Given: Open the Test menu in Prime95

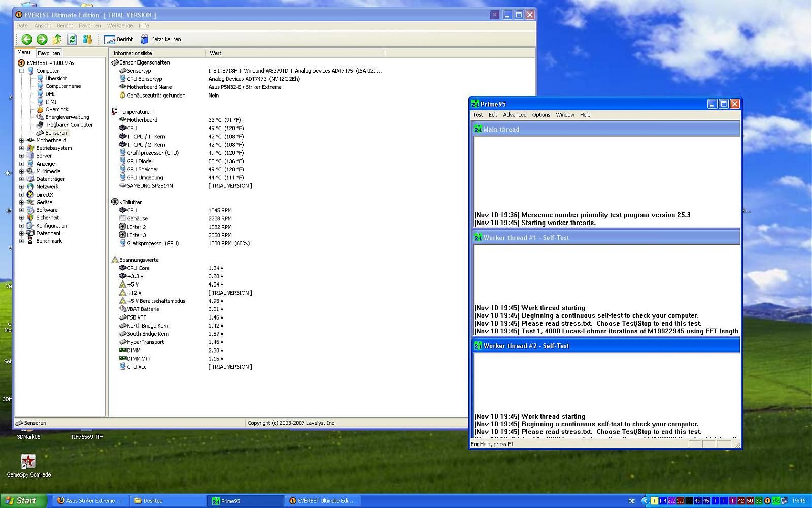Looking at the screenshot, I should pos(478,115).
